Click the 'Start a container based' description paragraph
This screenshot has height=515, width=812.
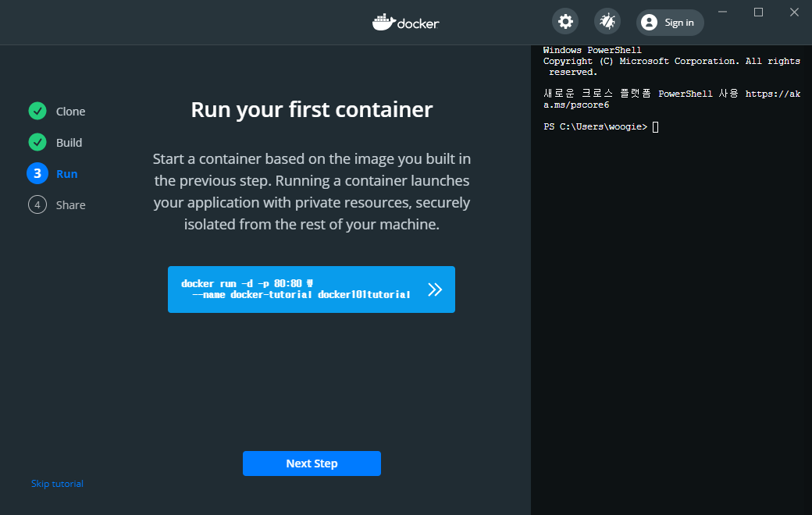(x=312, y=191)
